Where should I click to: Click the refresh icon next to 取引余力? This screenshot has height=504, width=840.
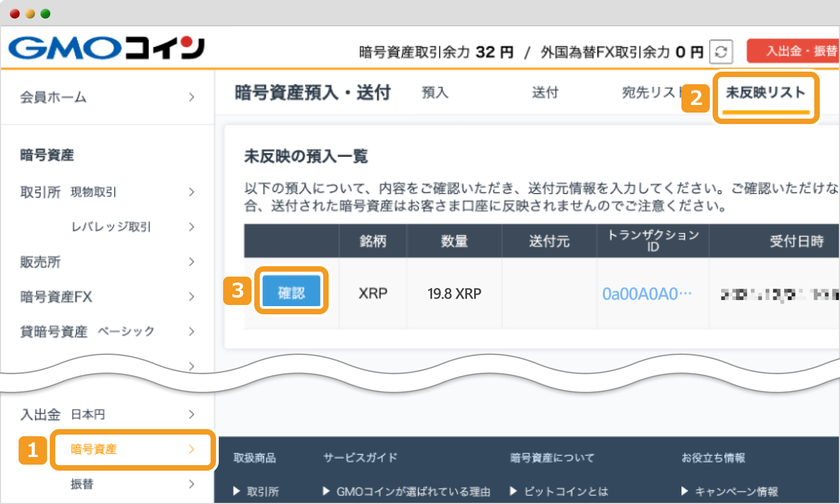click(x=721, y=51)
